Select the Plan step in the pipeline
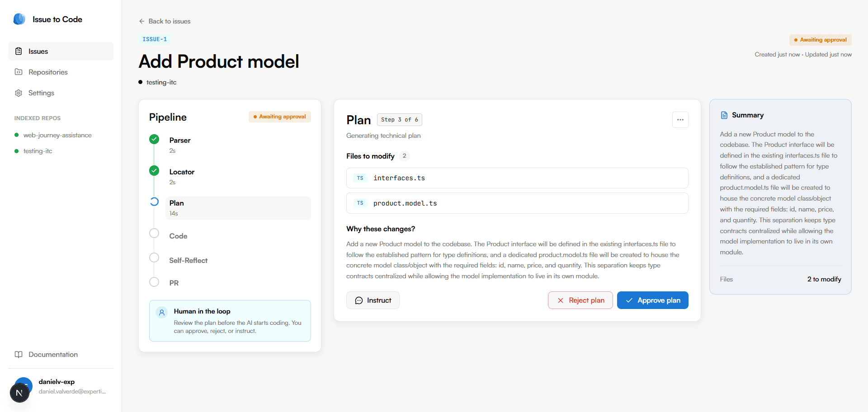Viewport: 868px width, 412px height. click(x=238, y=208)
